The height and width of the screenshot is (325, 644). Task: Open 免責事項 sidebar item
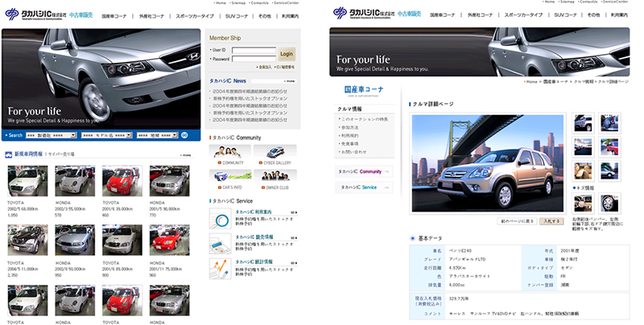pos(349,144)
